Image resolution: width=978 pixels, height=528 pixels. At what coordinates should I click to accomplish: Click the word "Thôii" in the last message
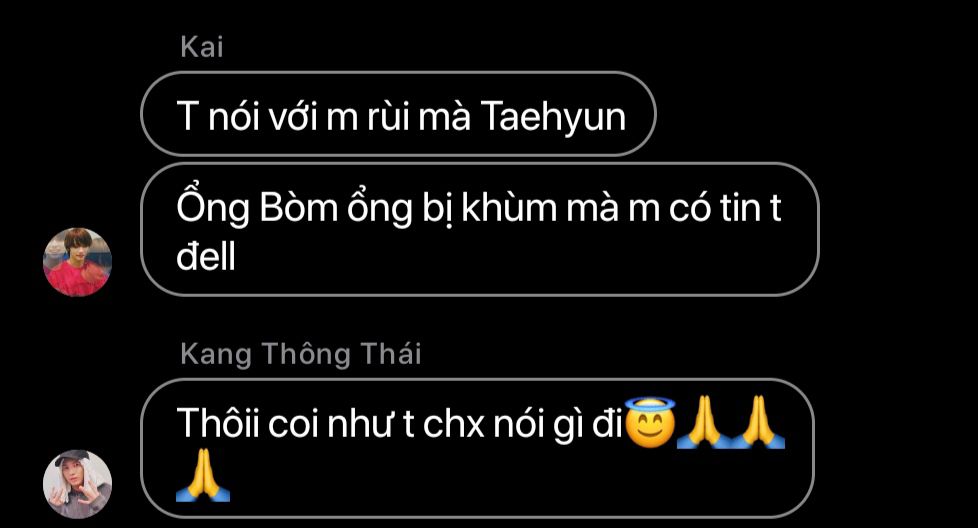click(217, 423)
